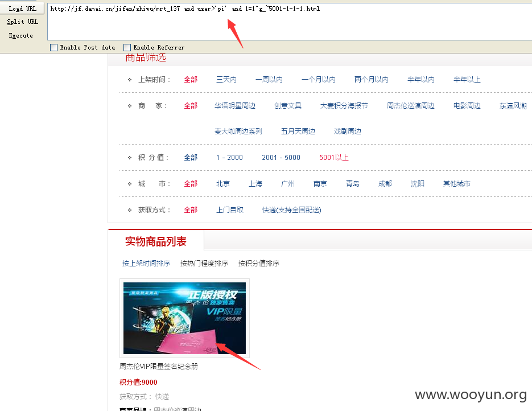Click the 获取方式：快递 text
The width and height of the screenshot is (532, 411).
click(x=144, y=396)
